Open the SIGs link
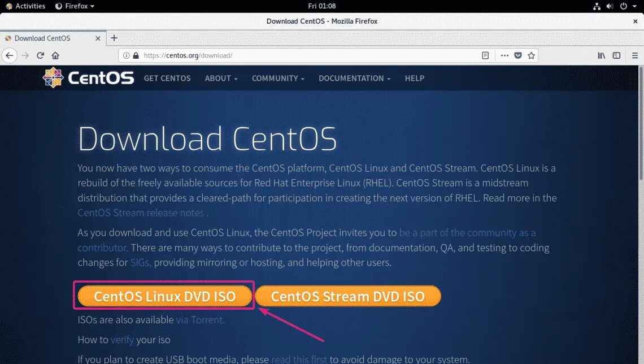 coord(140,262)
